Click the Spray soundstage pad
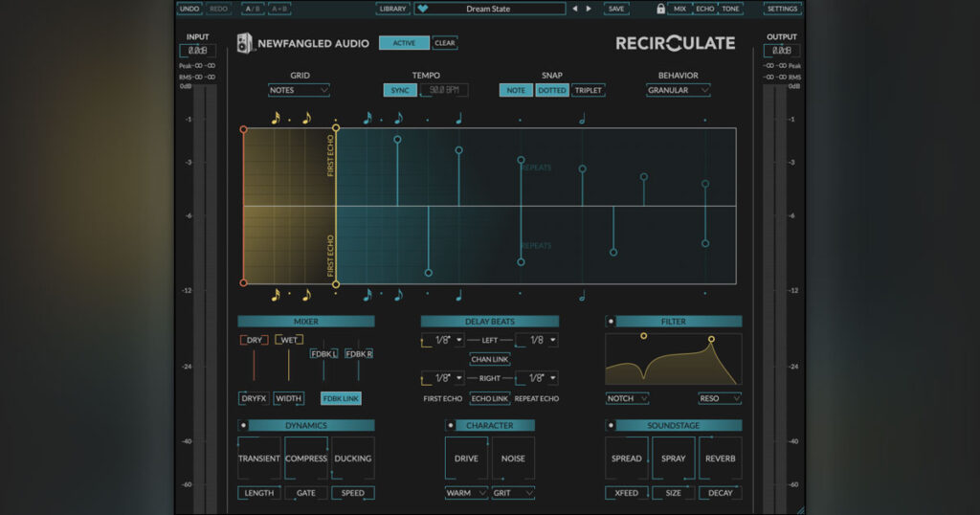Viewport: 980px width, 515px height. (674, 459)
